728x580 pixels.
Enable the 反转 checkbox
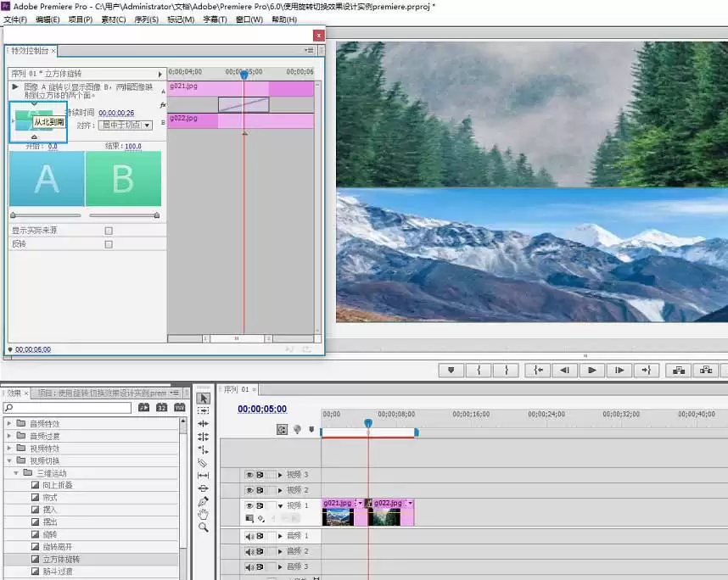[x=109, y=244]
